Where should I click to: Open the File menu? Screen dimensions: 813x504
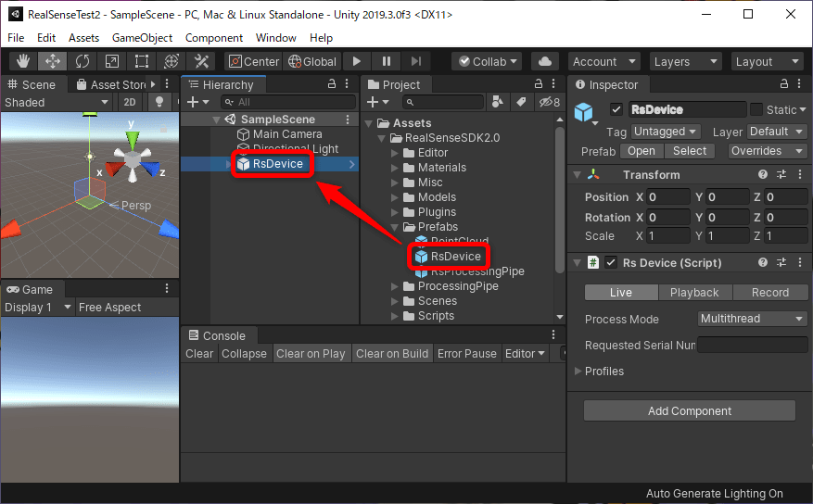coord(16,38)
